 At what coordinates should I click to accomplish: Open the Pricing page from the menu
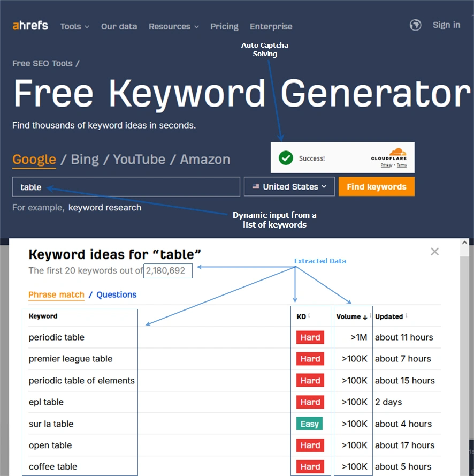click(224, 26)
